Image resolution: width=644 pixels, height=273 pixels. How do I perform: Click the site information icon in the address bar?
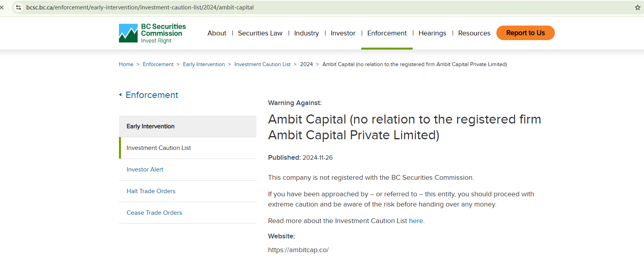point(18,7)
